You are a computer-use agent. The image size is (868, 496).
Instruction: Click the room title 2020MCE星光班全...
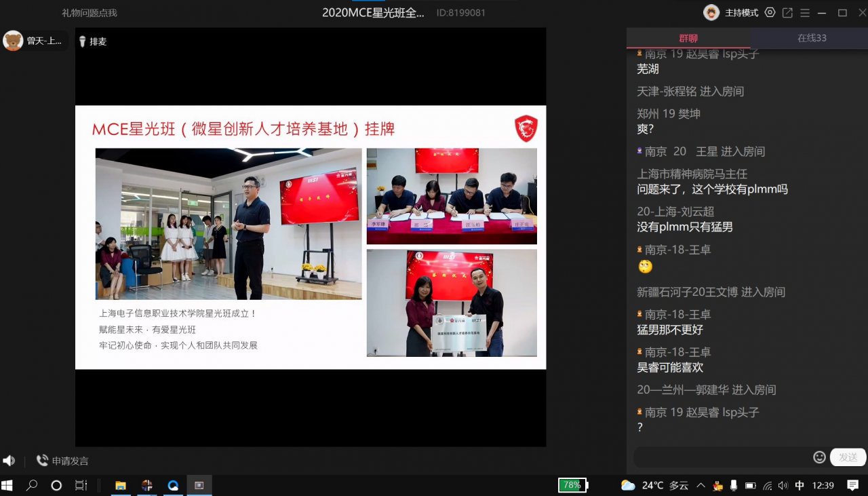coord(373,12)
